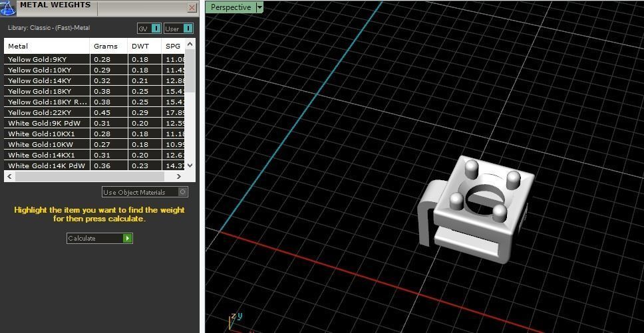Click the 0.45 grams value for 22KY
The width and height of the screenshot is (644, 333).
(x=102, y=113)
